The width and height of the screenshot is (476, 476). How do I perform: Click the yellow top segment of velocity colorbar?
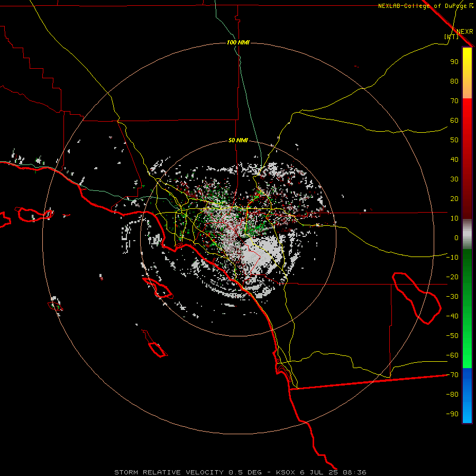pyautogui.click(x=467, y=72)
